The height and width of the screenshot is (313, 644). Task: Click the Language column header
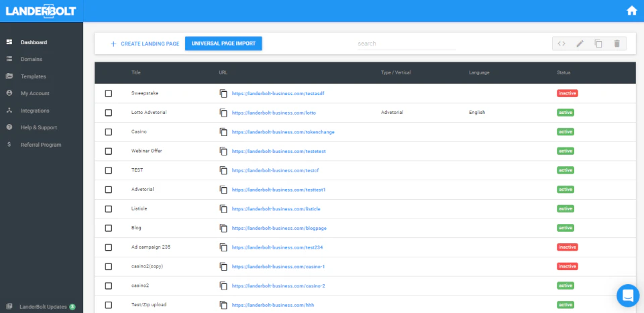tap(479, 72)
